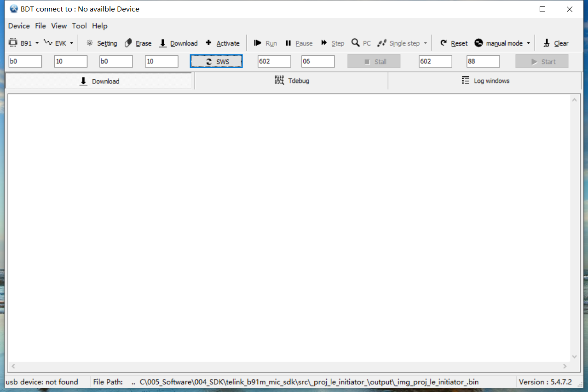Screen dimensions: 588x392
Task: Open the Device menu
Action: (x=18, y=26)
